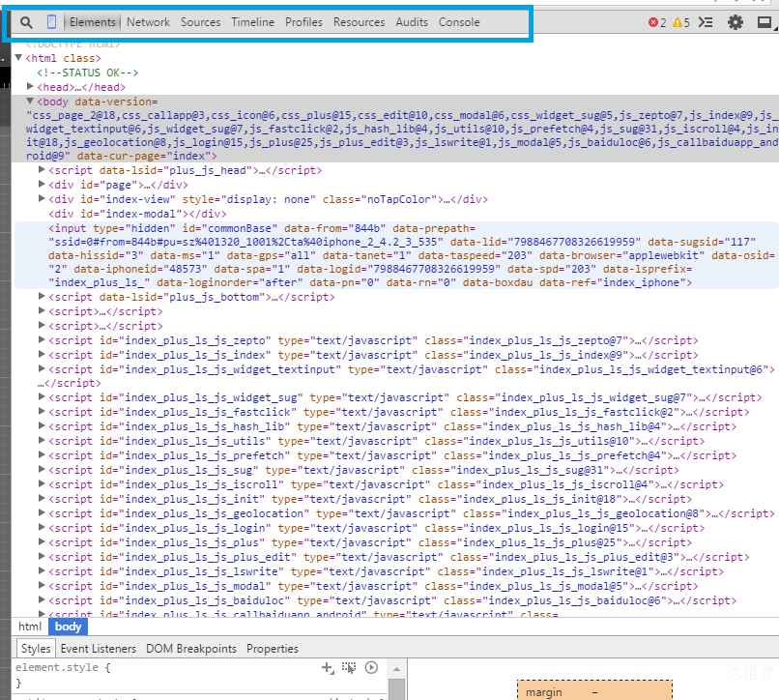The height and width of the screenshot is (700, 779).
Task: Collapse the body data-version node
Action: [30, 101]
